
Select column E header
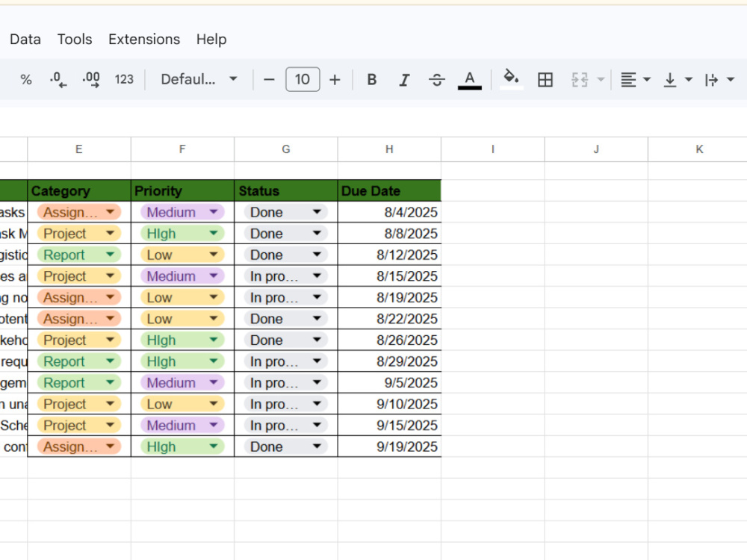pos(79,149)
